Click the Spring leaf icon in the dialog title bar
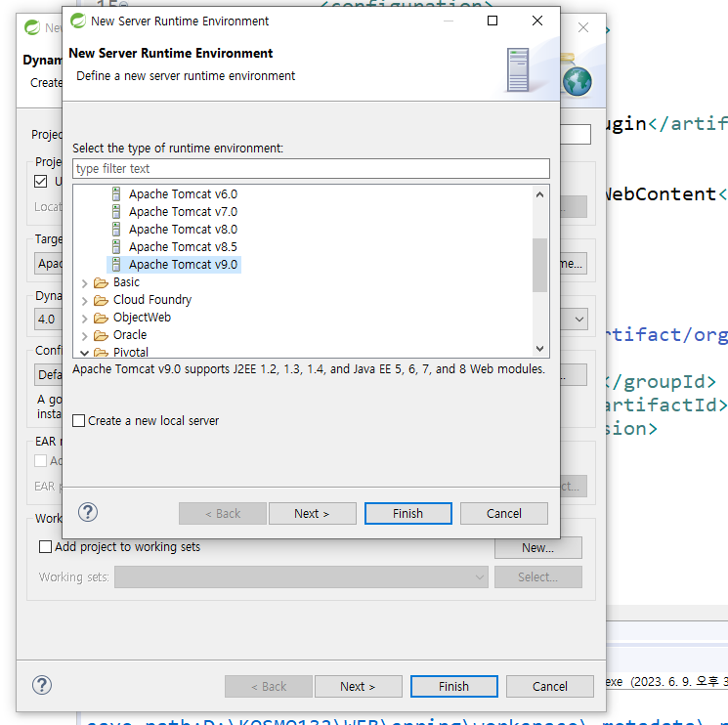This screenshot has height=725, width=728. point(78,21)
